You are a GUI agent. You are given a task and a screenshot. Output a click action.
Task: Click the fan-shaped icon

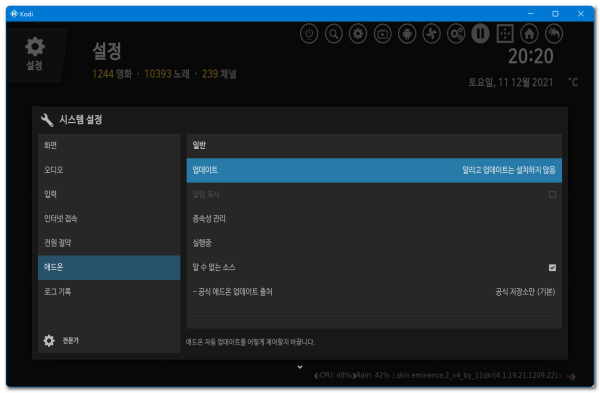[x=432, y=34]
